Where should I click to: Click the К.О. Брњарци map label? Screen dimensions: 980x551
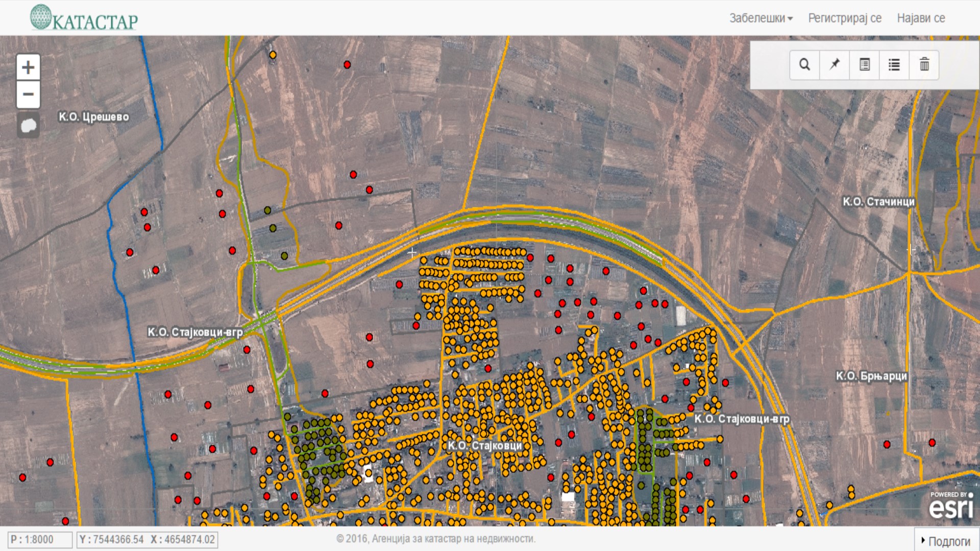[871, 376]
